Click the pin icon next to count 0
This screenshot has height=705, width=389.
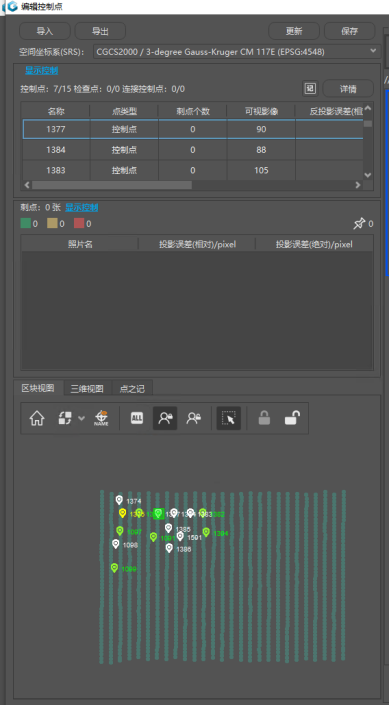(359, 224)
